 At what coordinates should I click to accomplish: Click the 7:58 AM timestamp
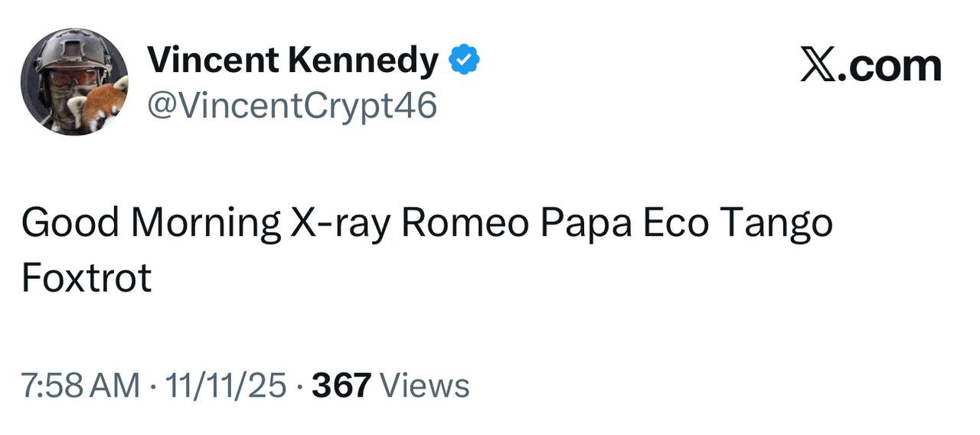80,384
